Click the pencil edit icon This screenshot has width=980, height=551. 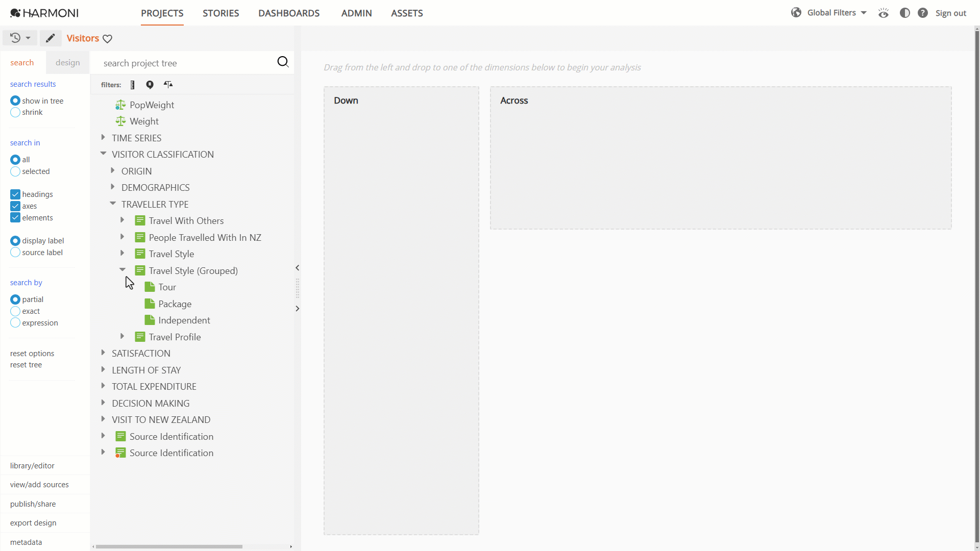click(x=50, y=38)
